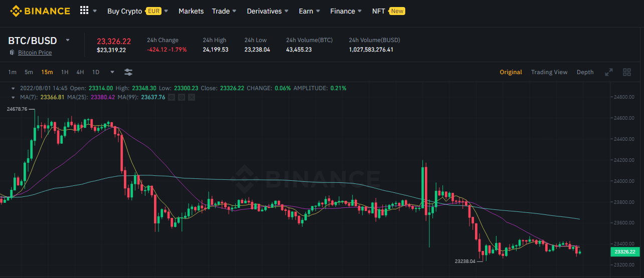Image resolution: width=644 pixels, height=278 pixels.
Task: Open the Derivatives menu
Action: coord(268,11)
